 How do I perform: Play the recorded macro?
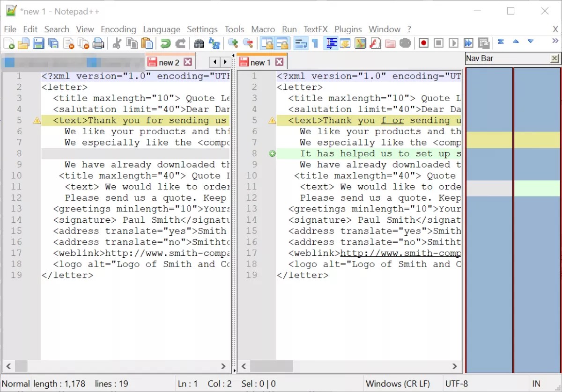tap(452, 43)
